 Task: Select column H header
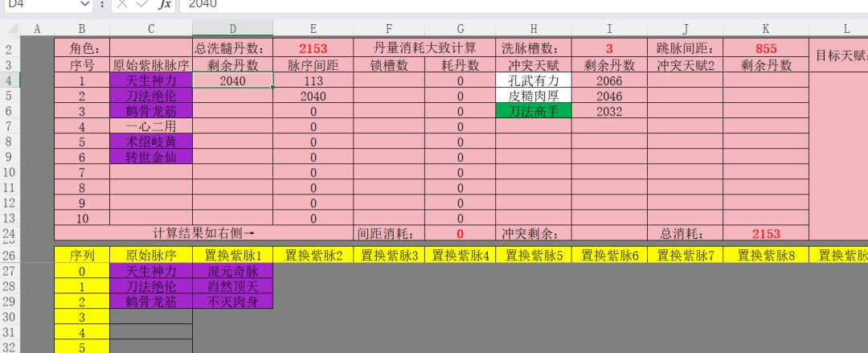(x=534, y=28)
